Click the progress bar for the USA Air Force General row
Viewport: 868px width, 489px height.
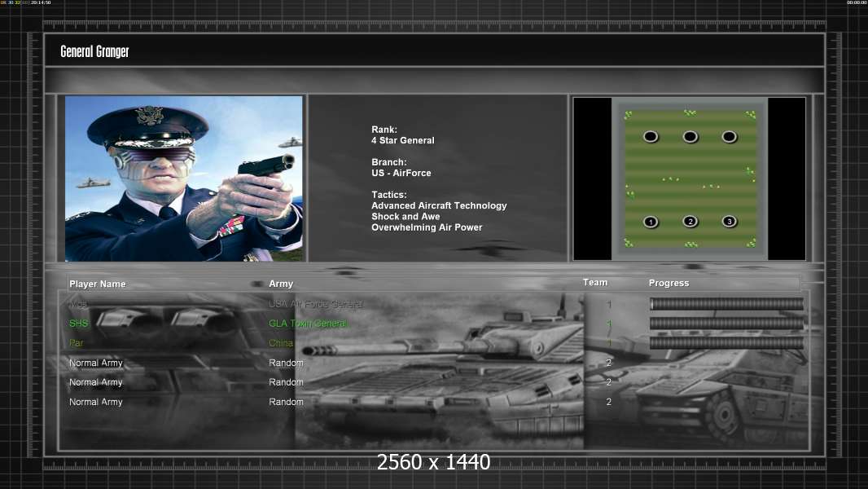coord(727,303)
